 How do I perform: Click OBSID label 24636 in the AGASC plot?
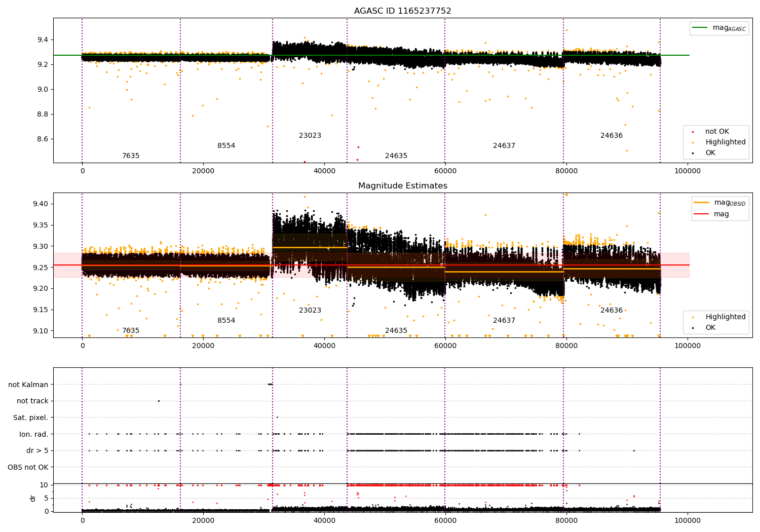(x=612, y=136)
